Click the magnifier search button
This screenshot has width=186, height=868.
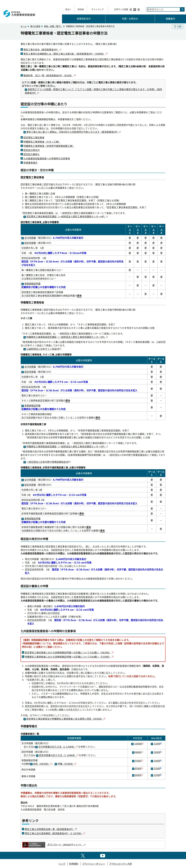pos(182,9)
